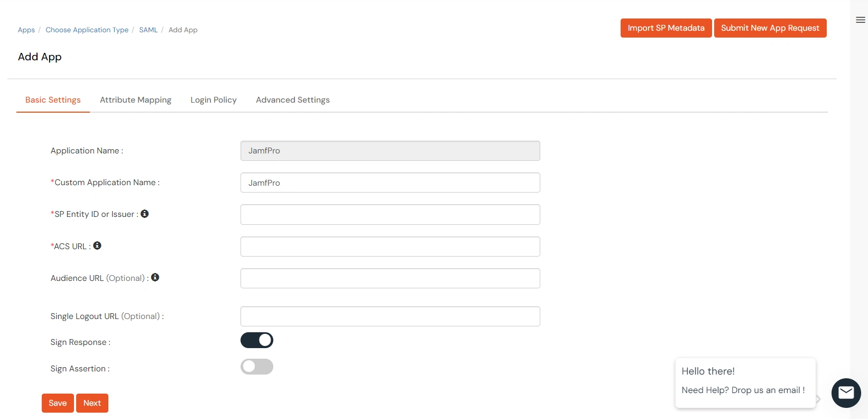Go to Apps breadcrumb link
The height and width of the screenshot is (419, 868).
coord(26,30)
